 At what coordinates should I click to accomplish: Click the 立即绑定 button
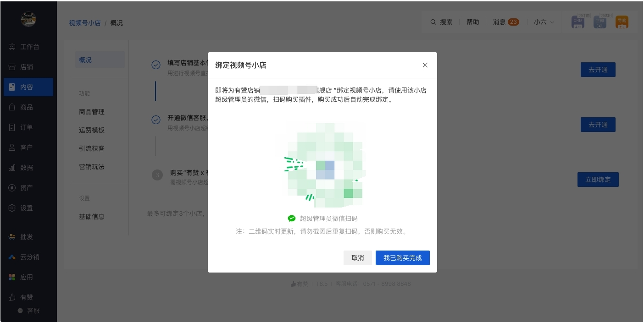tap(598, 180)
